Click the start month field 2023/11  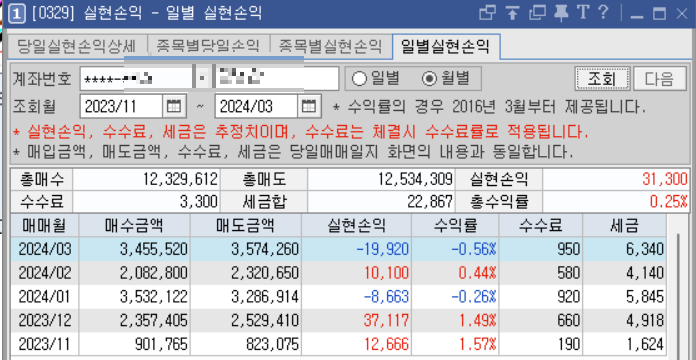pyautogui.click(x=122, y=106)
